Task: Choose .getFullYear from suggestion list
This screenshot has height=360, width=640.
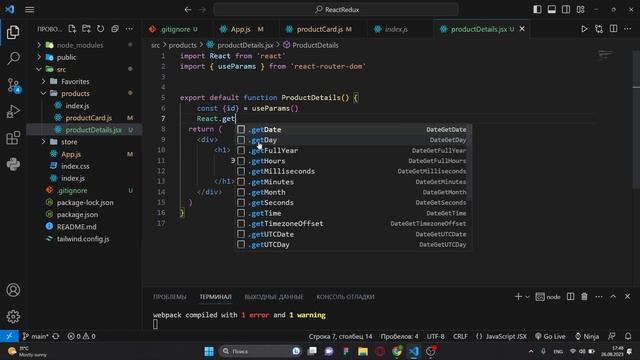Action: coord(353,150)
